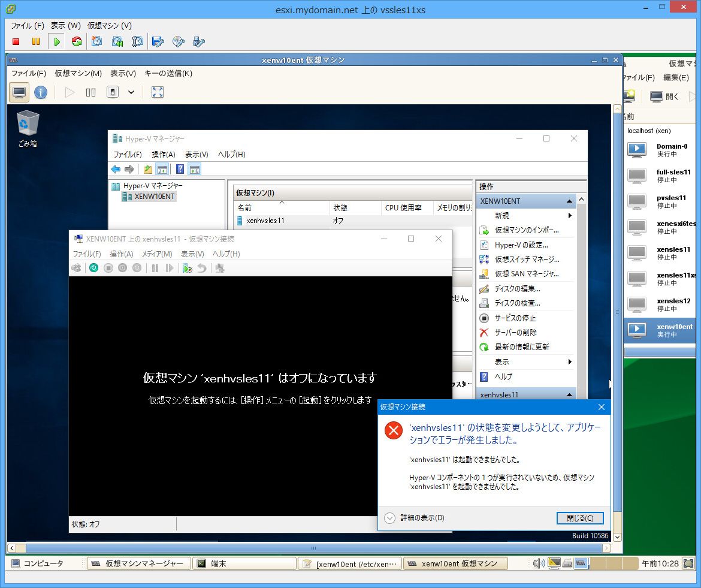
Task: Collapse the xenhvsles11 actions section
Action: coord(569,395)
